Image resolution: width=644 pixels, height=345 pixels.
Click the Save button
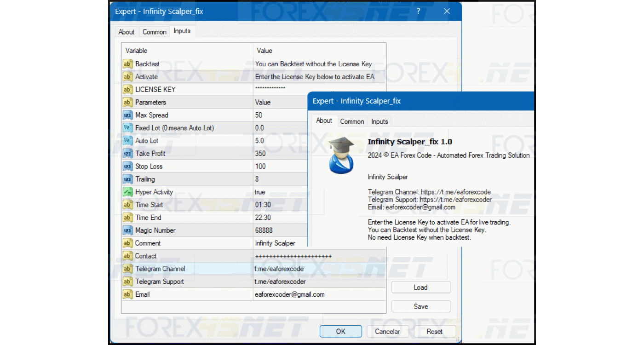tap(420, 306)
